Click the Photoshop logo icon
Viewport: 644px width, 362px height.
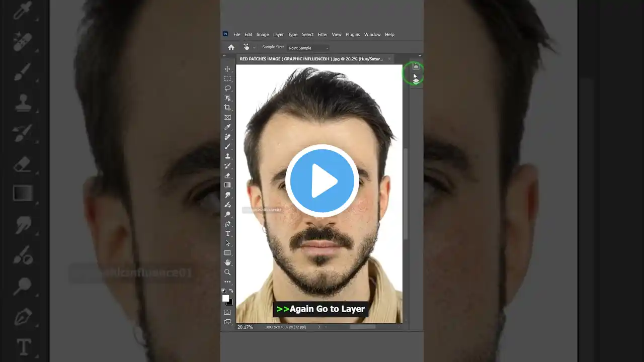coord(225,34)
